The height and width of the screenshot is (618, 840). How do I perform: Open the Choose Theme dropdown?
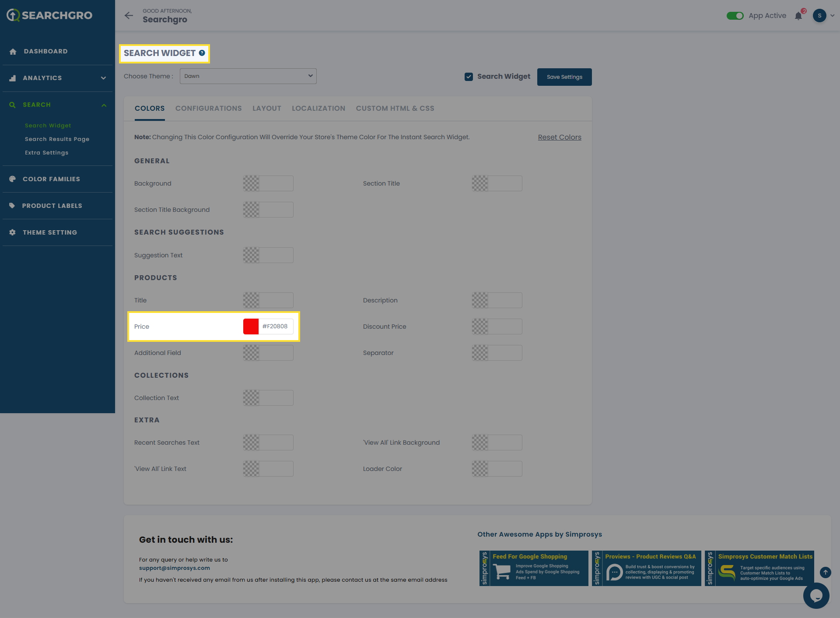click(248, 76)
